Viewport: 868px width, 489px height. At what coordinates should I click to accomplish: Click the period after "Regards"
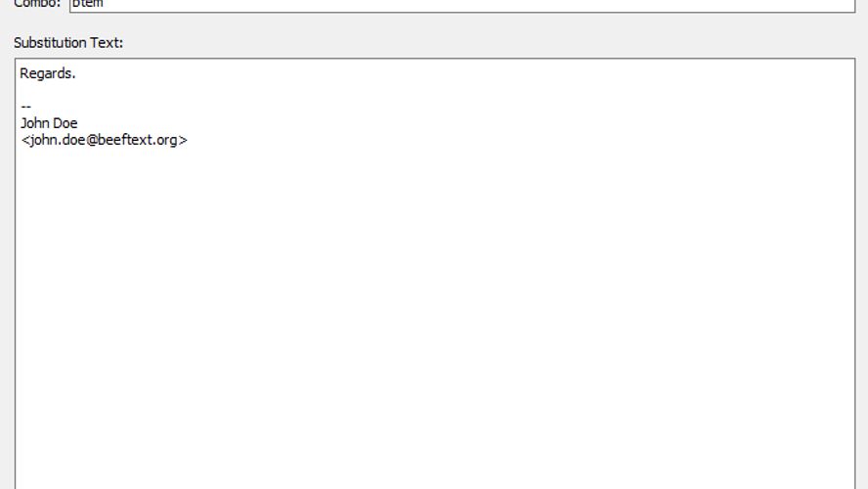tap(73, 77)
